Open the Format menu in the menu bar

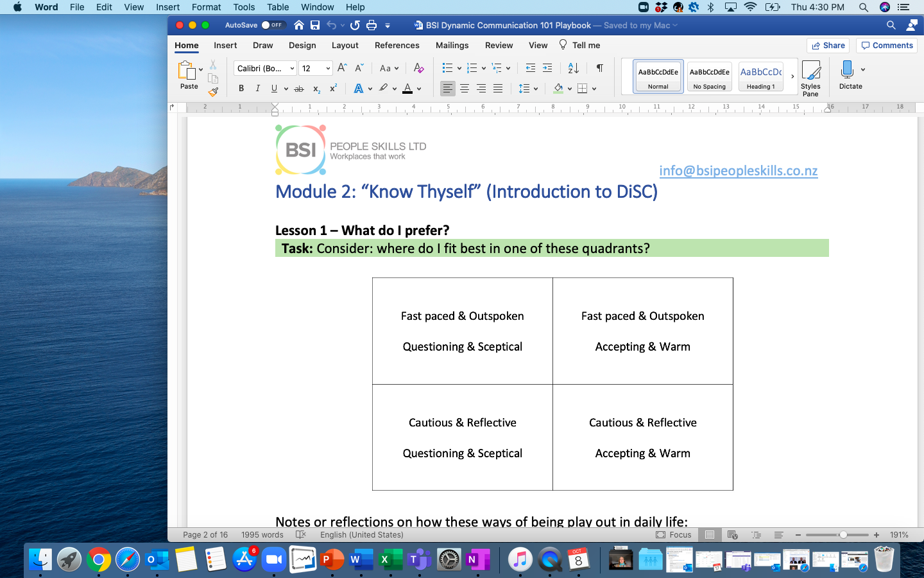206,7
